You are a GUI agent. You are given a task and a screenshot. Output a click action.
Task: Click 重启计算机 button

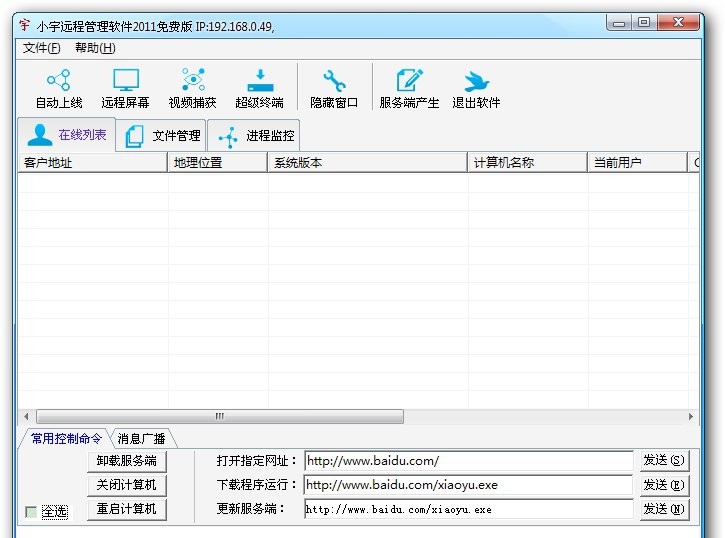[x=127, y=509]
